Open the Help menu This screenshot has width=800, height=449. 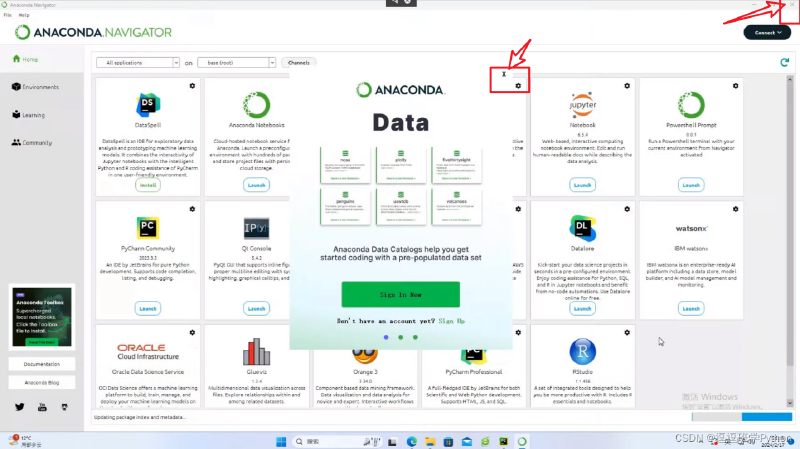coord(23,15)
